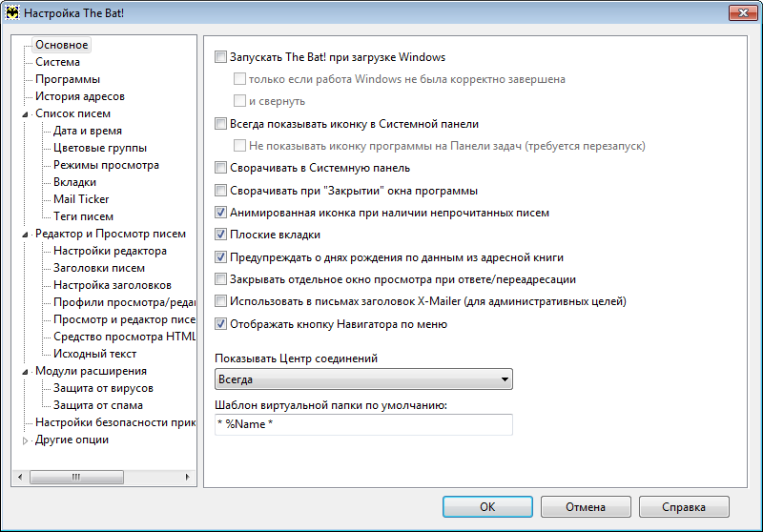Open 'Вкладки' settings page
The image size is (763, 532).
click(x=75, y=182)
